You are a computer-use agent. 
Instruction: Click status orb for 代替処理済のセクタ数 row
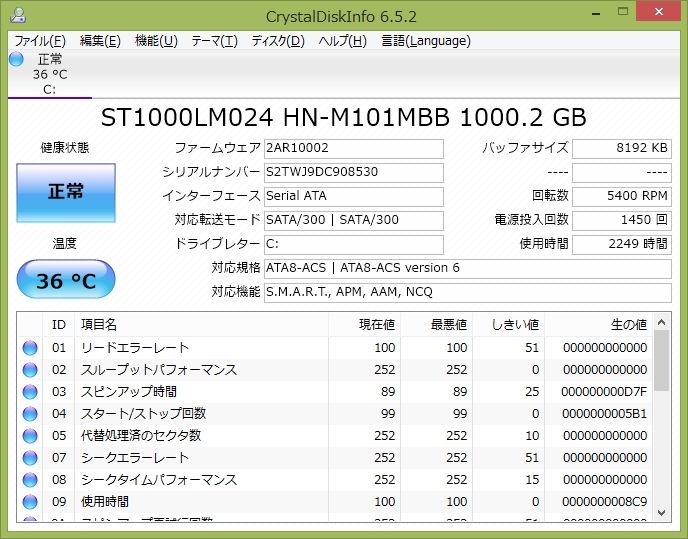tap(30, 435)
